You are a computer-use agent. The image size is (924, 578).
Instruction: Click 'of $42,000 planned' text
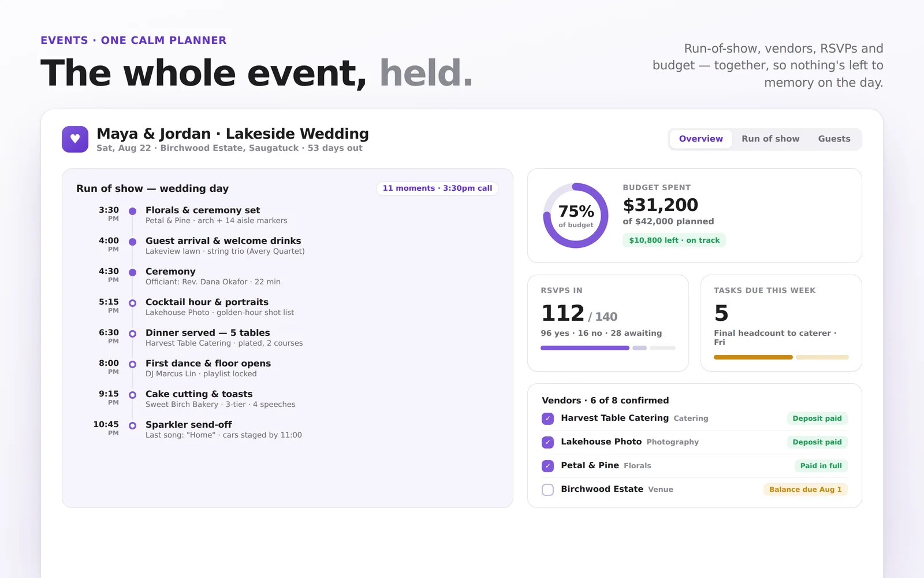[x=668, y=221]
